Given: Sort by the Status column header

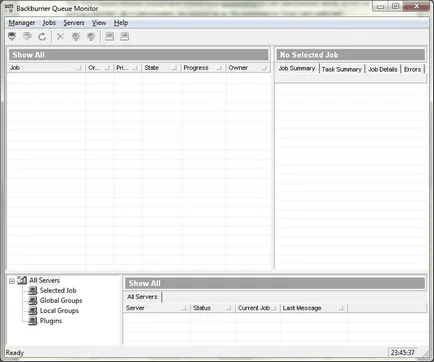Looking at the screenshot, I should point(213,308).
